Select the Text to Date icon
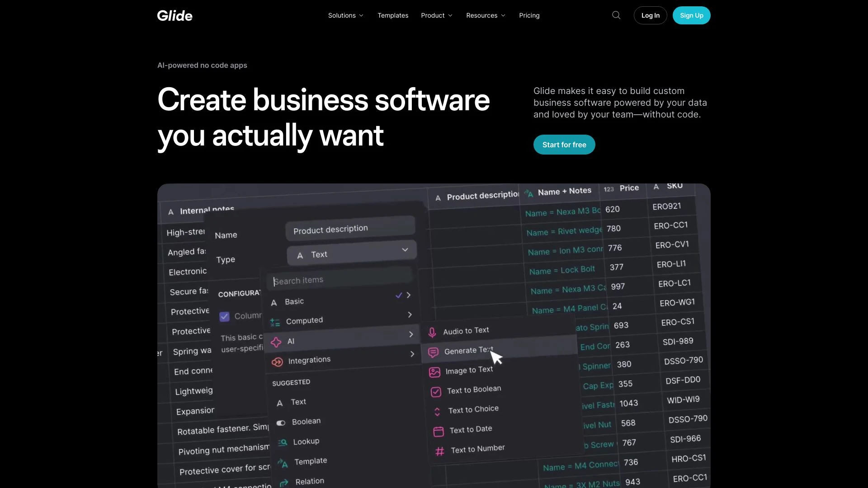 point(437,429)
